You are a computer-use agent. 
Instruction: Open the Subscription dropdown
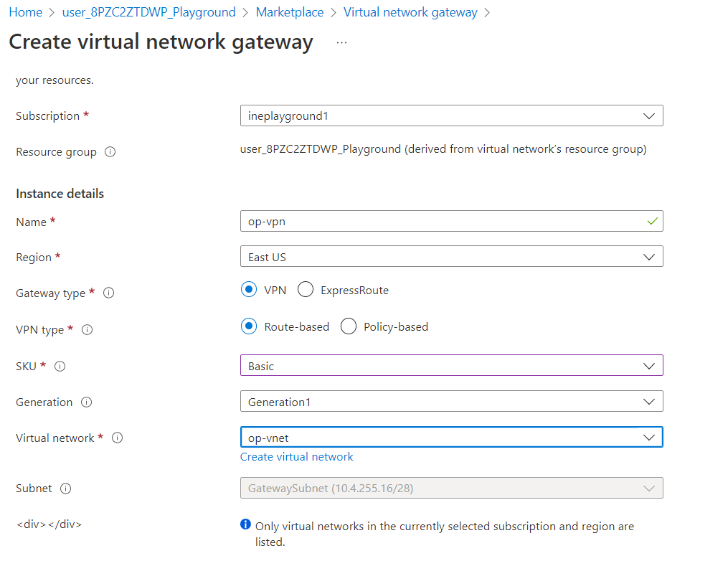click(451, 115)
